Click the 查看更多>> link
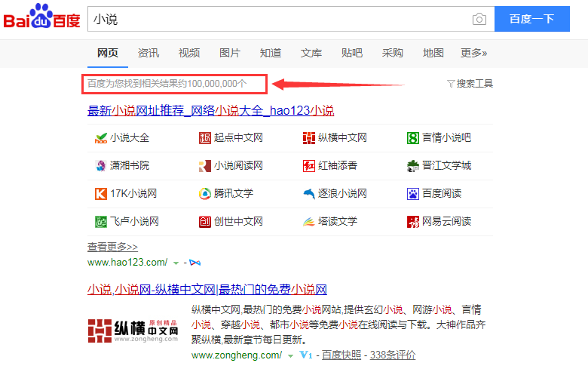Image resolution: width=588 pixels, height=366 pixels. coord(112,247)
